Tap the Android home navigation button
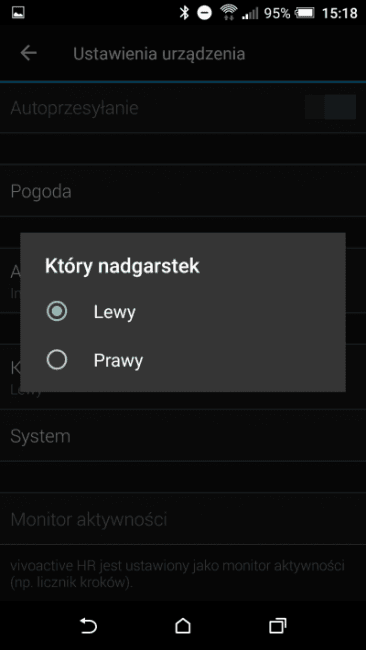 pyautogui.click(x=183, y=626)
